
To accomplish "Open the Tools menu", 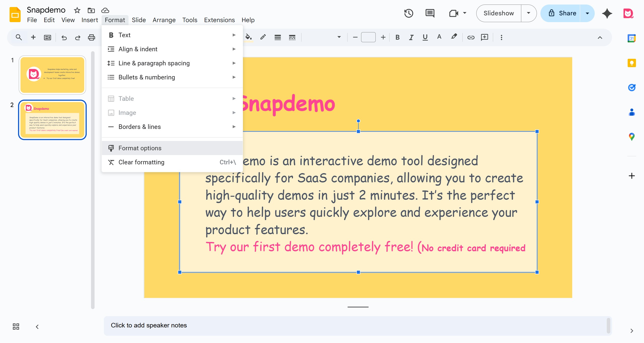I will click(190, 20).
